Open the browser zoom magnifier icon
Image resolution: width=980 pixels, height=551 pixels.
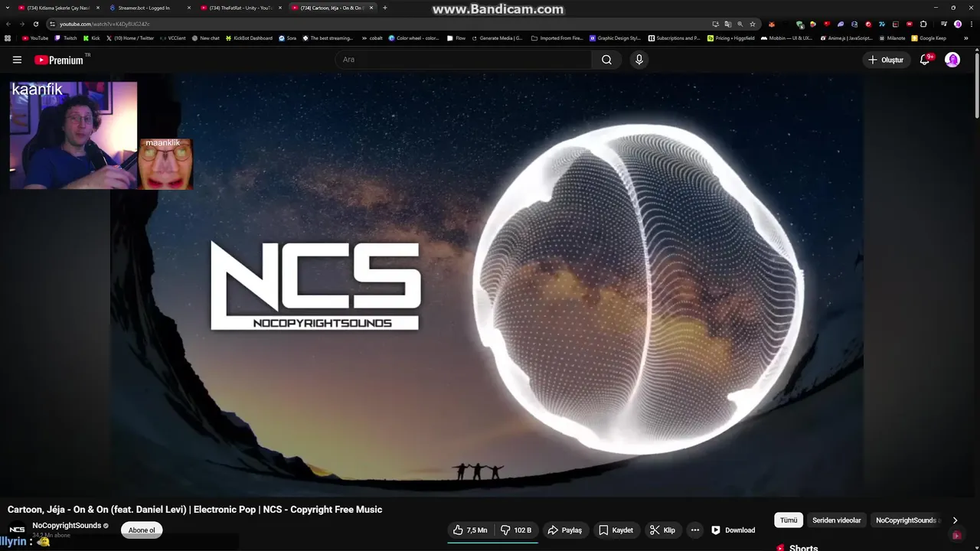click(740, 24)
